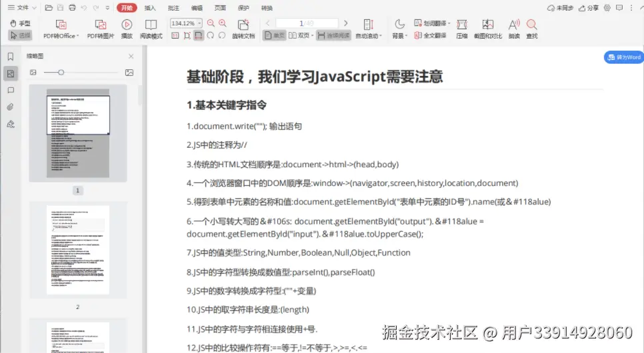This screenshot has height=353, width=644.
Task: Open comments panel sidebar icon
Action: pyautogui.click(x=11, y=91)
